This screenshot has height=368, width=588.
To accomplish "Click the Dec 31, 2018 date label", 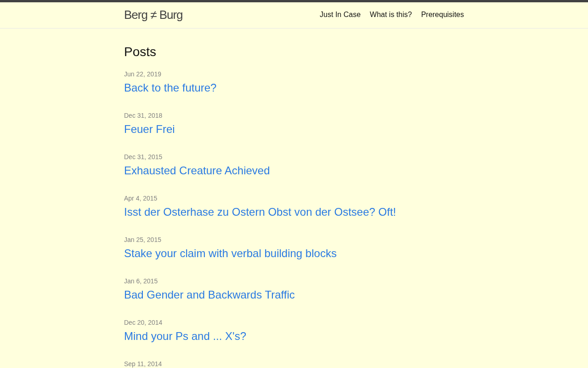I will 143,115.
